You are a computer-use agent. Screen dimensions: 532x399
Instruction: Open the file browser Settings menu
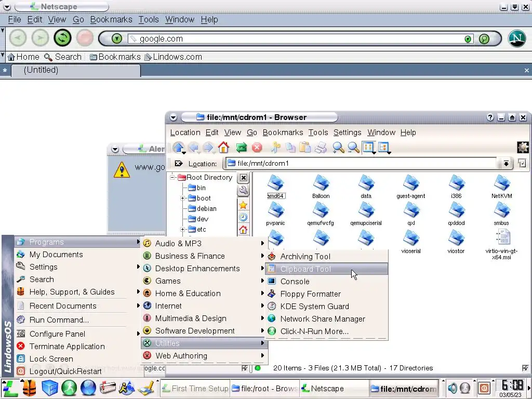click(347, 132)
